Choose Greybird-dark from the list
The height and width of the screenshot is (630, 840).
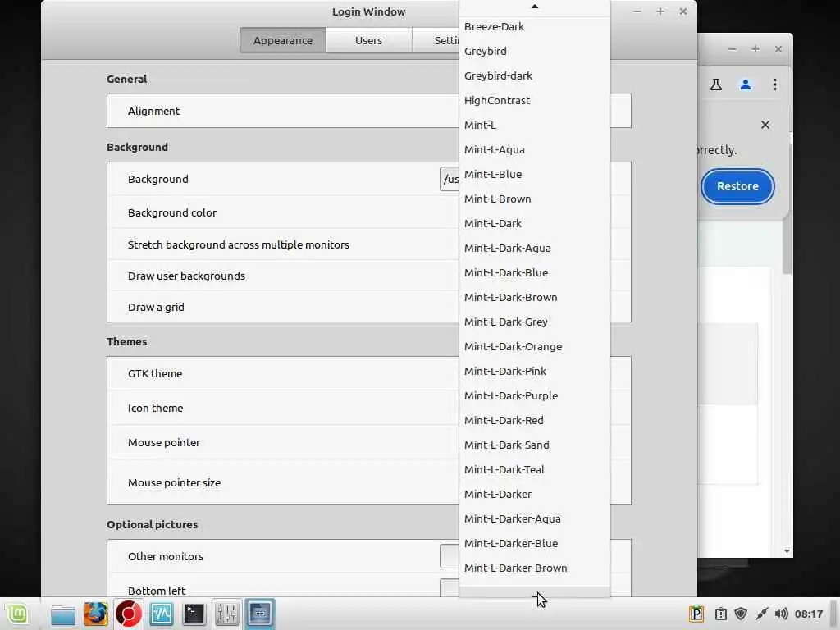click(x=535, y=76)
